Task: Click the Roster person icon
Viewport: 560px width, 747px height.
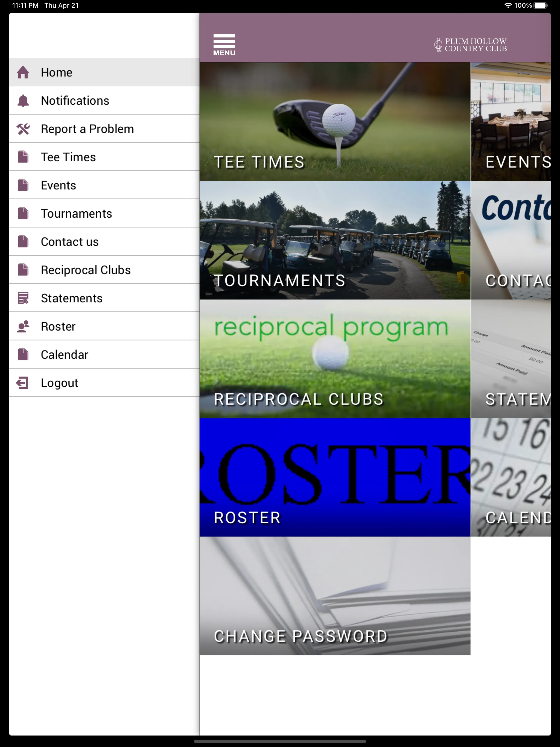Action: 24,326
